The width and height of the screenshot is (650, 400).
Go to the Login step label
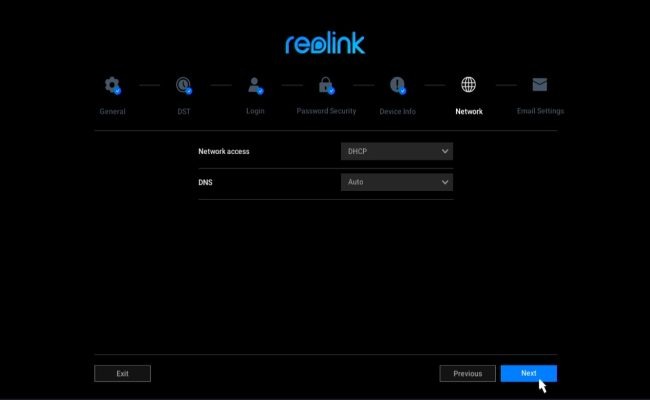coord(255,111)
